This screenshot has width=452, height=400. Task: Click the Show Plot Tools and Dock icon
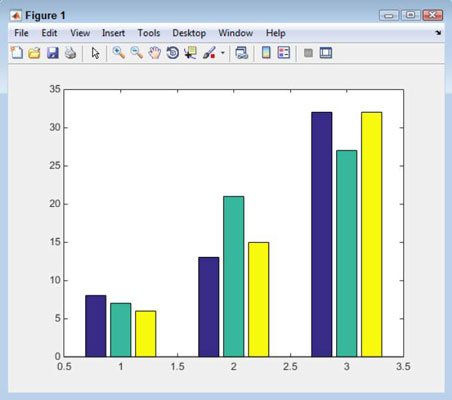326,53
